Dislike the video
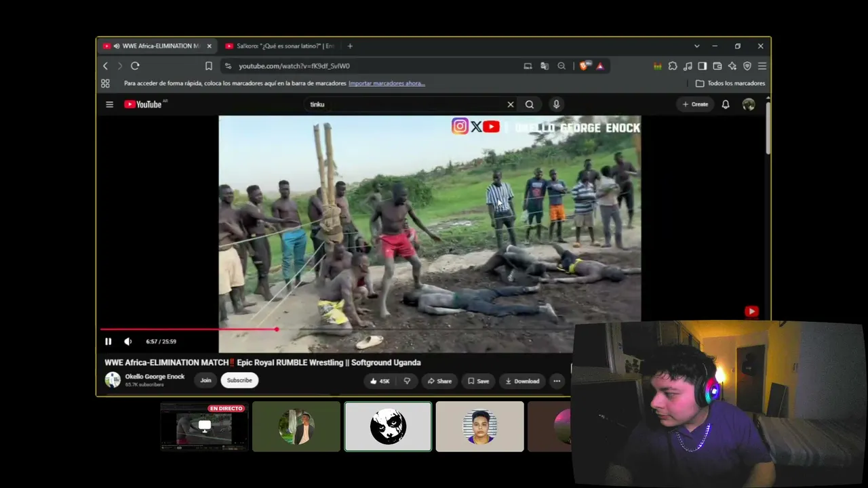868x488 pixels. point(407,381)
